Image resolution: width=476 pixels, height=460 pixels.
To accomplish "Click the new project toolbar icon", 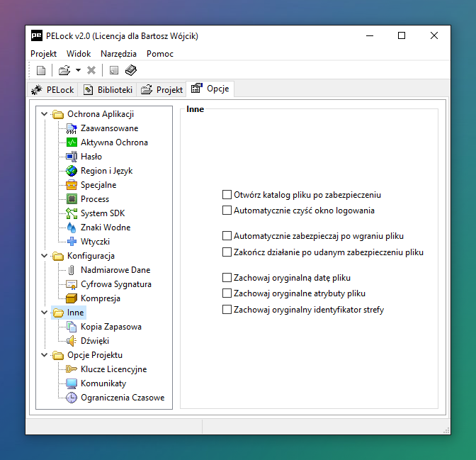I will (x=41, y=70).
